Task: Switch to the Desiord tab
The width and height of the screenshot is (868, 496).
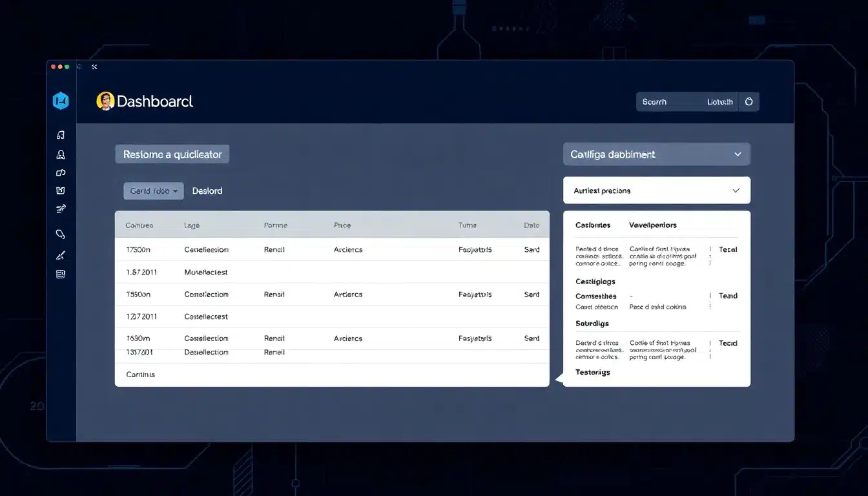Action: tap(207, 191)
